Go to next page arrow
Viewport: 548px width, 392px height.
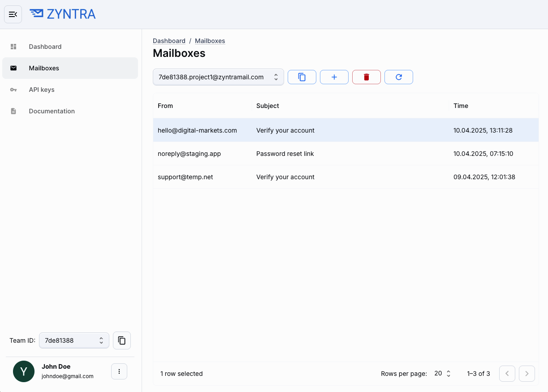[x=527, y=374]
